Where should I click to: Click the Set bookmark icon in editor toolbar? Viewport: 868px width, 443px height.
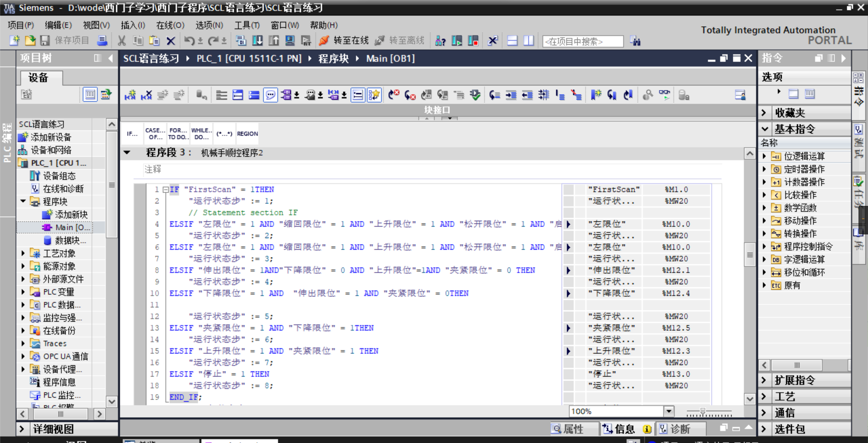[x=596, y=95]
